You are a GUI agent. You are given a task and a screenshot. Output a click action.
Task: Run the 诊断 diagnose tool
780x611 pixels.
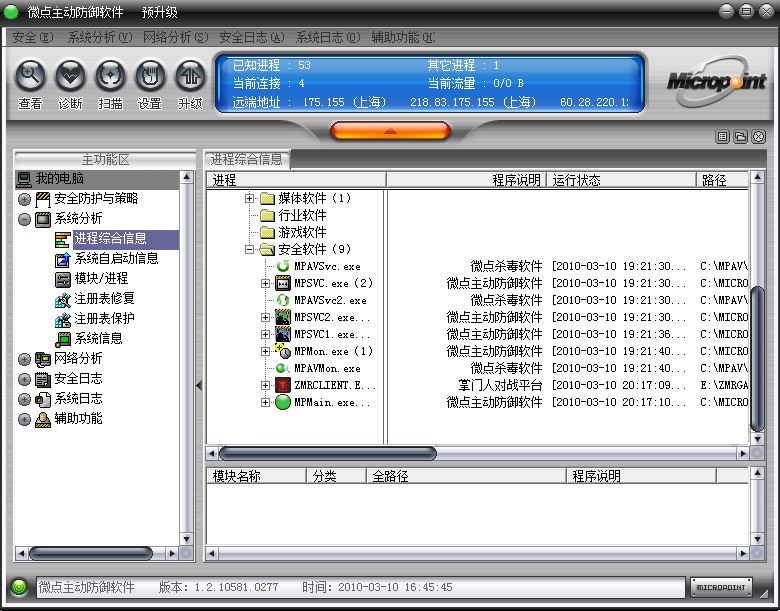[70, 76]
